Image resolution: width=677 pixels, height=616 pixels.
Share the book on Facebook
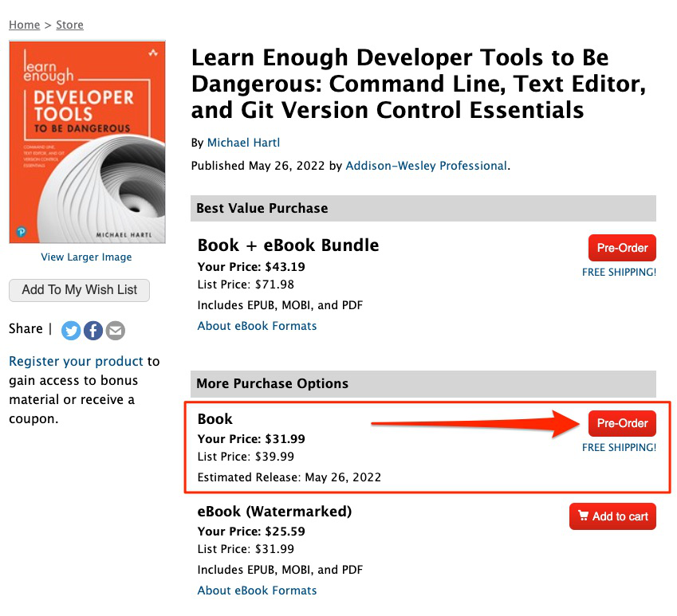[x=93, y=330]
